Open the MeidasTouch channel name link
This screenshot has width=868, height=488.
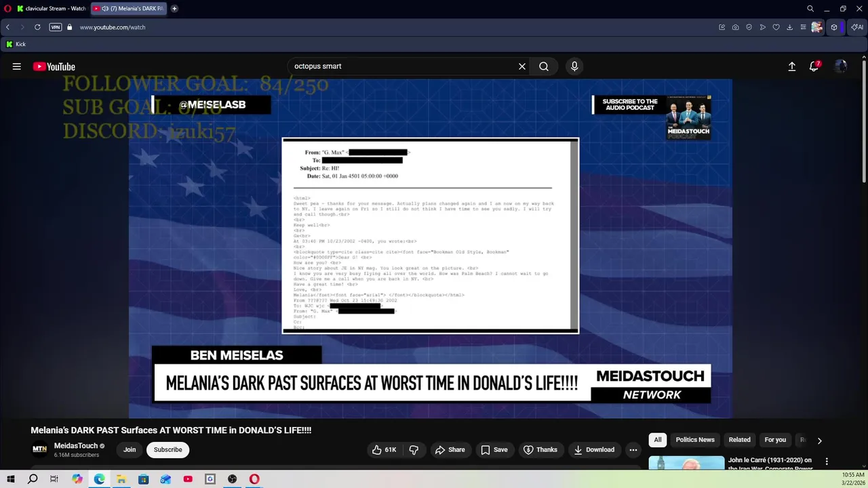click(x=76, y=445)
